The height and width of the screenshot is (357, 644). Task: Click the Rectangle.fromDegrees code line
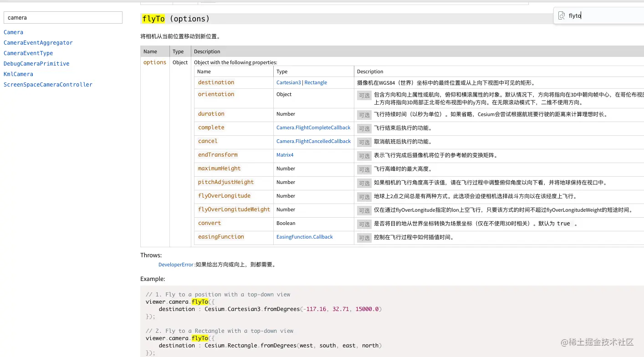(x=270, y=346)
